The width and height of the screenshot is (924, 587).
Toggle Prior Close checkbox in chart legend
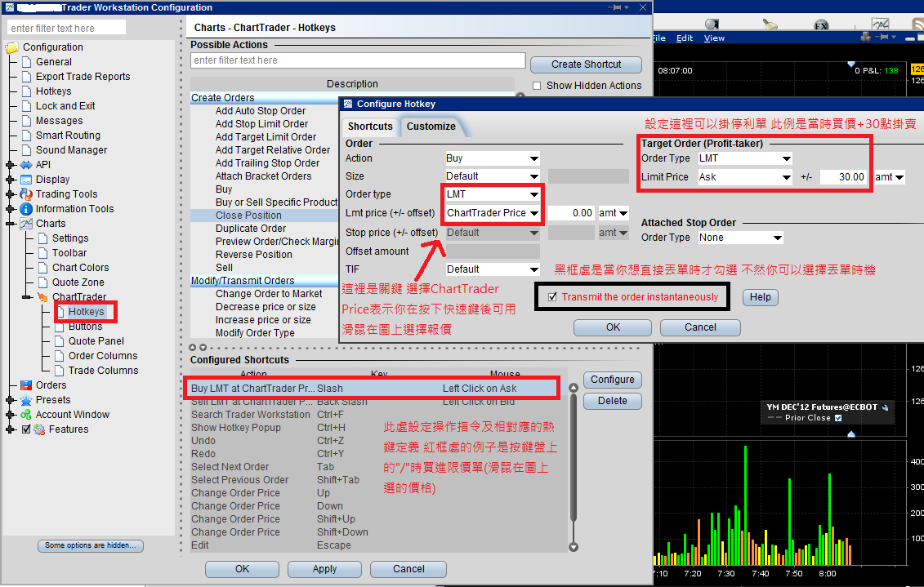(838, 418)
